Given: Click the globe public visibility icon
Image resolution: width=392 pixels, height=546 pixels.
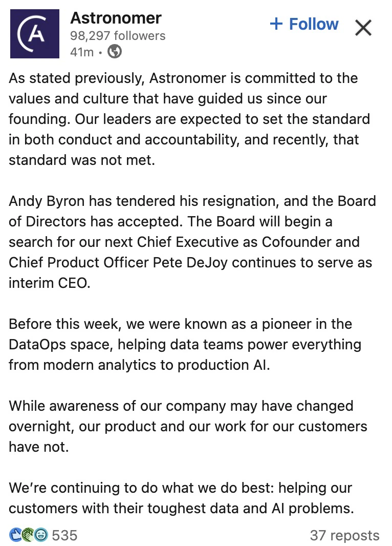Looking at the screenshot, I should [115, 52].
